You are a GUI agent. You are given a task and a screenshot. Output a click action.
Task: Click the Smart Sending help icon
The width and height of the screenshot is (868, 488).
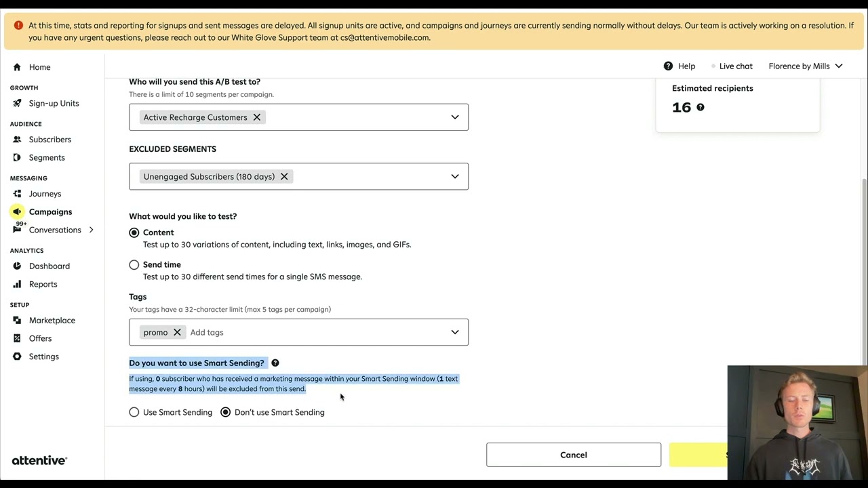click(275, 363)
